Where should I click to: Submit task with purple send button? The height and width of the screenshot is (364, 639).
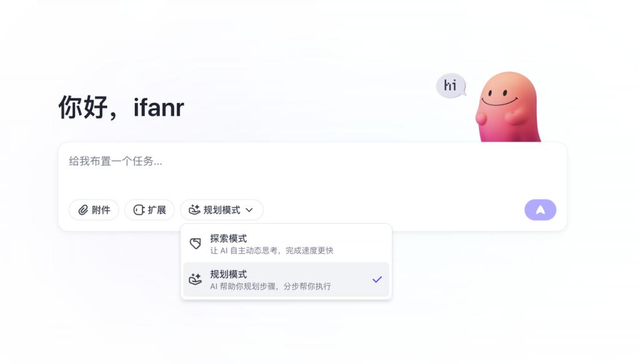540,210
